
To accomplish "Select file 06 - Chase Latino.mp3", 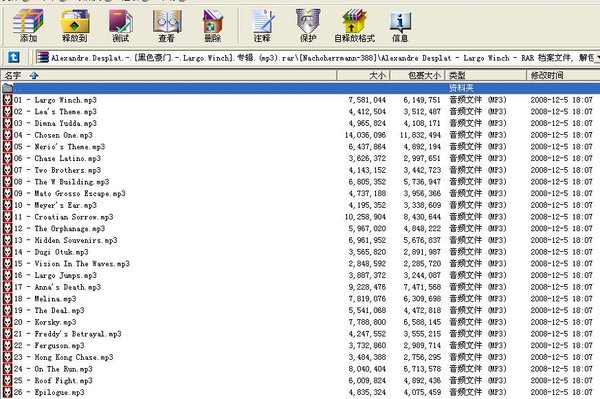I will click(57, 158).
